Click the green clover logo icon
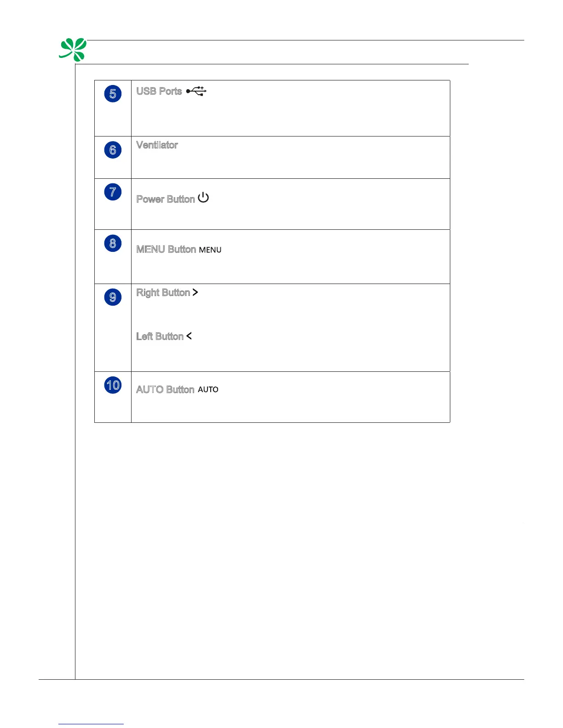This screenshot has height=728, width=563. click(x=73, y=50)
